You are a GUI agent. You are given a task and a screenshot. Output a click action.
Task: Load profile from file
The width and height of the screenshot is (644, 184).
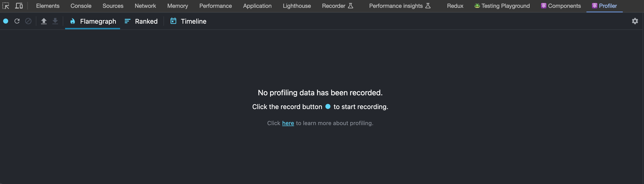tap(44, 21)
